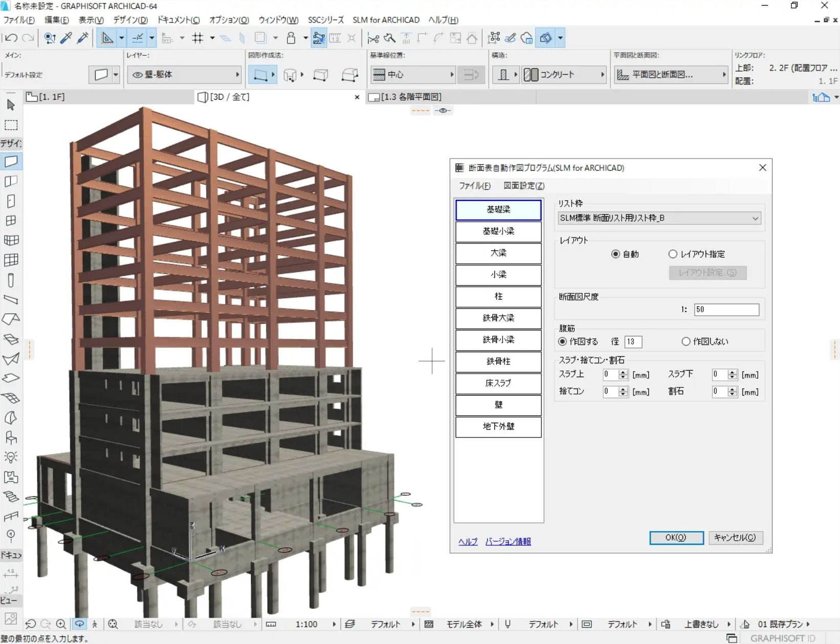Open the デザイン(D) menu

130,20
